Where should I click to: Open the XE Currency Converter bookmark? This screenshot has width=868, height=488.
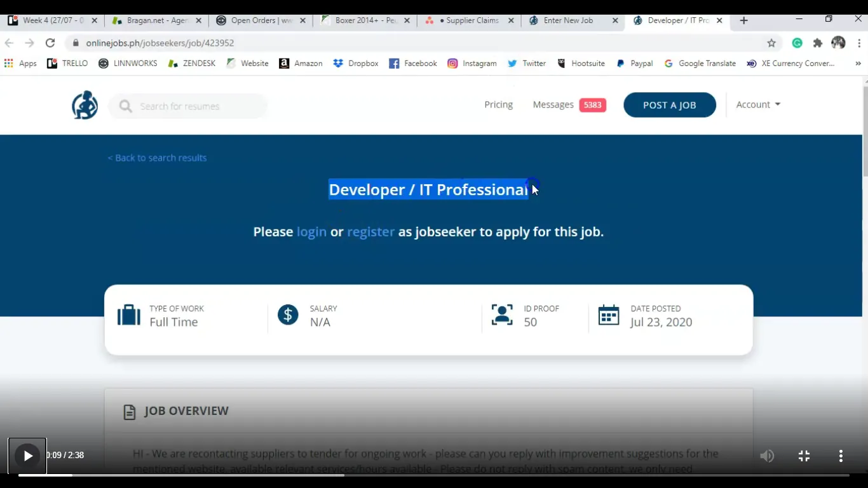(790, 64)
